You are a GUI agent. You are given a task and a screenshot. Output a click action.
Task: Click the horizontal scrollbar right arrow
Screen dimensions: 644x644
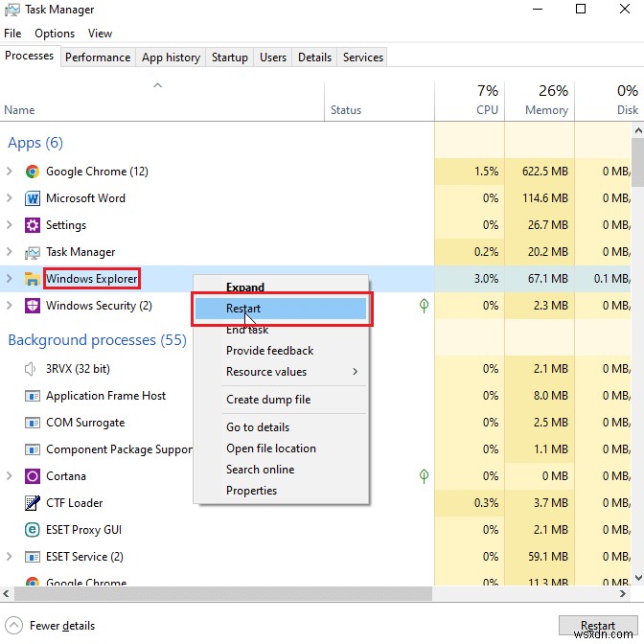(x=623, y=594)
